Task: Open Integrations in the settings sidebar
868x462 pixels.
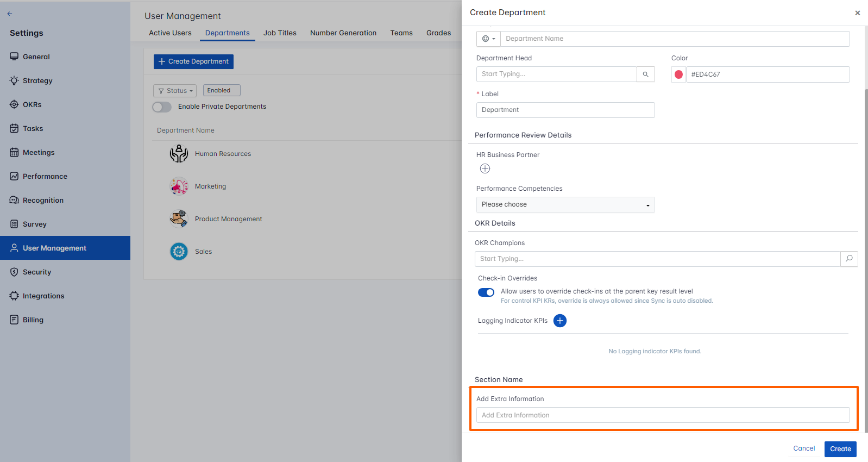Action: point(43,296)
